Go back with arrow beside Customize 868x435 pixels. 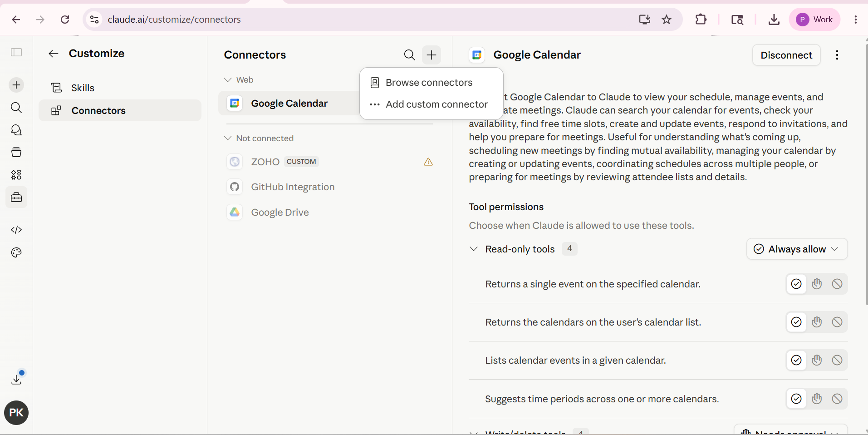tap(54, 54)
